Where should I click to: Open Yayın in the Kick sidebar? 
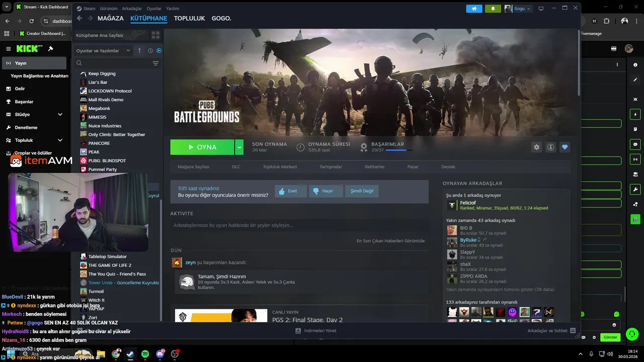[34, 63]
